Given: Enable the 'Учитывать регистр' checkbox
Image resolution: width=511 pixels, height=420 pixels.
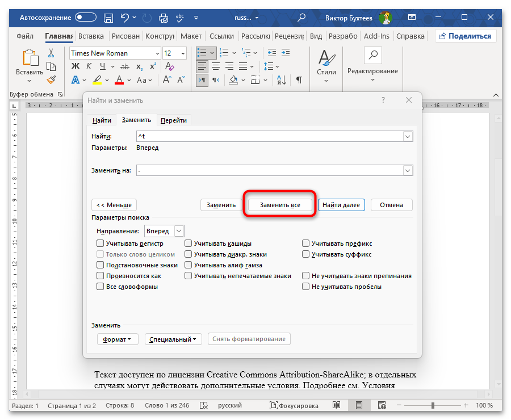Looking at the screenshot, I should [x=100, y=243].
